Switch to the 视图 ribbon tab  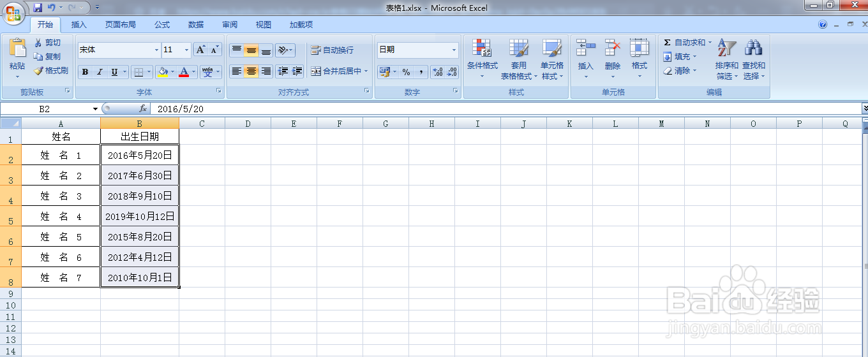click(264, 25)
